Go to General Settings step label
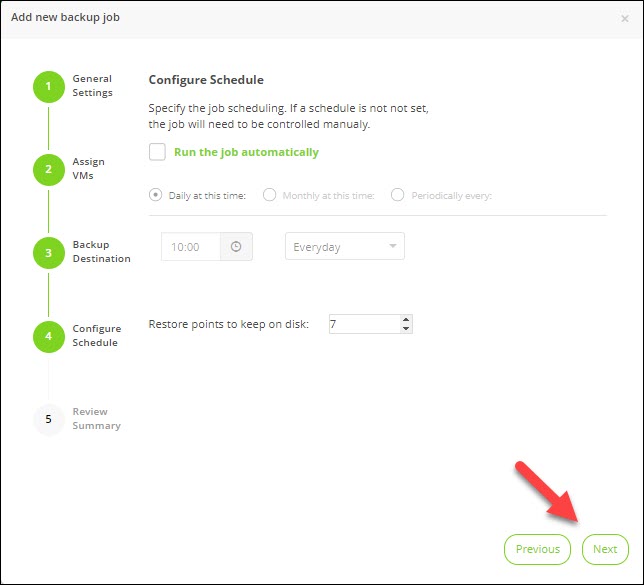The image size is (644, 585). 92,86
